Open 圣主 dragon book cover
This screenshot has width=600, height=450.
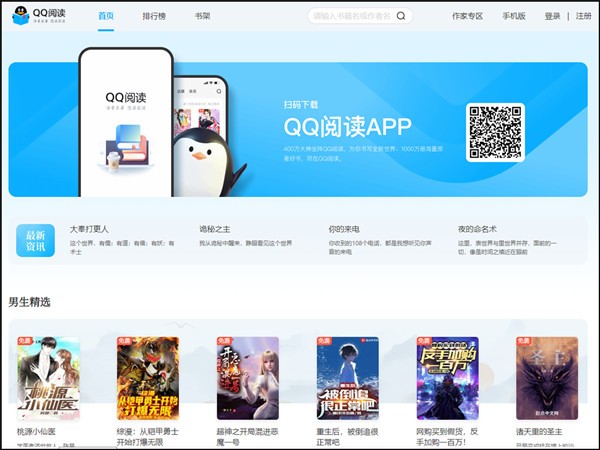(547, 378)
